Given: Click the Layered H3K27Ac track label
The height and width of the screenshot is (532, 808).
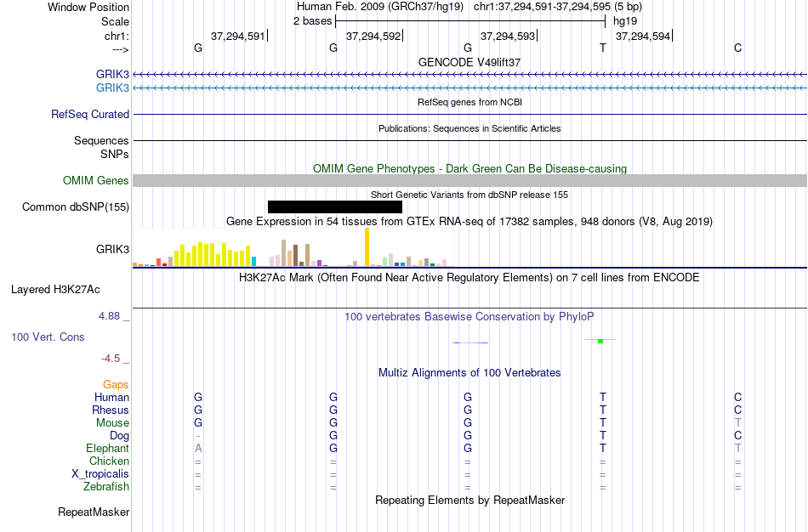Looking at the screenshot, I should pyautogui.click(x=55, y=290).
